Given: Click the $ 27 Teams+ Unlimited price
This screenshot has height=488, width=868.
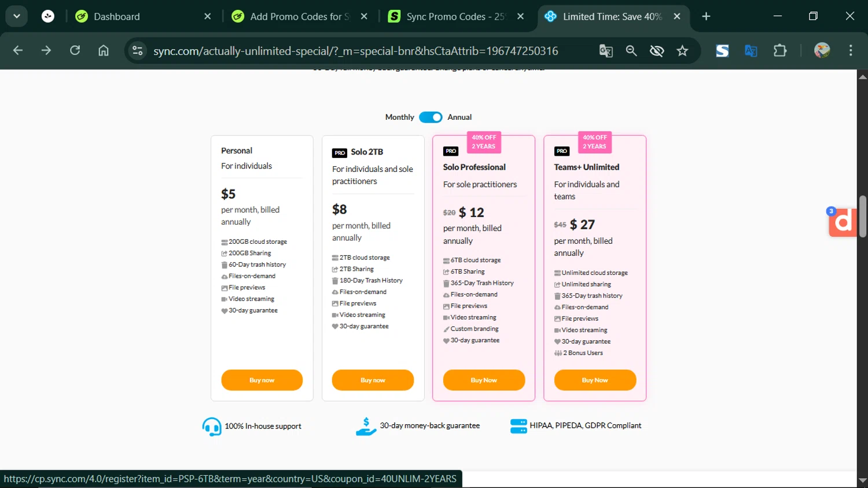Looking at the screenshot, I should pos(583,225).
